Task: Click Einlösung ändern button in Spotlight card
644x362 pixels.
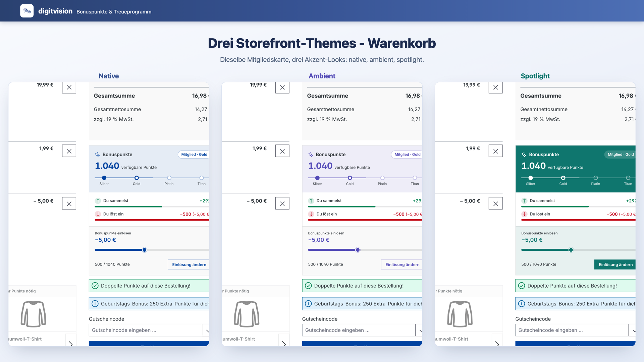Action: tap(615, 264)
